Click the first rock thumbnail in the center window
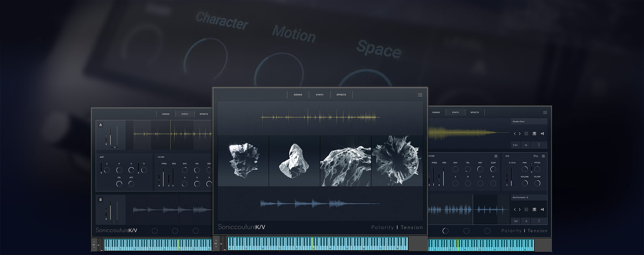Screen dimensions: 644x255 [x=243, y=161]
